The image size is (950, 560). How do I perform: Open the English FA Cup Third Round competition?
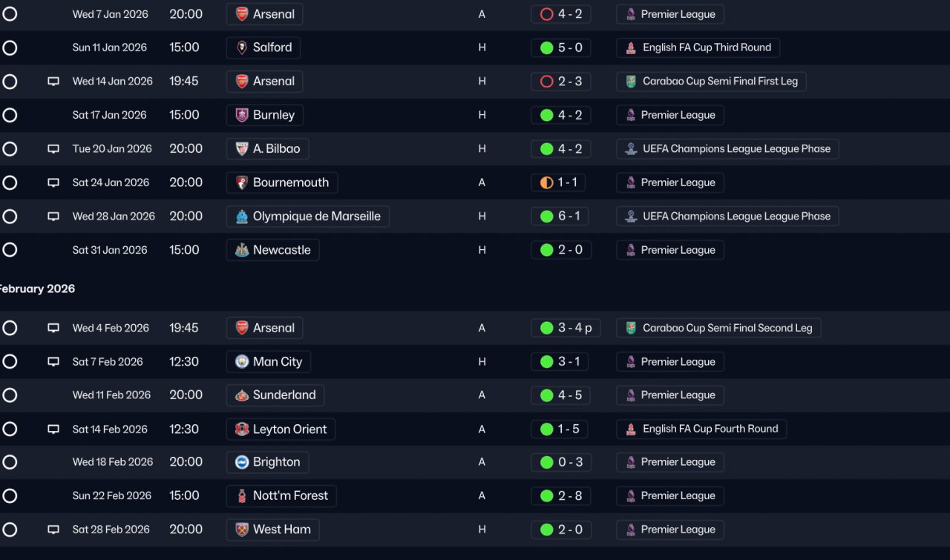(698, 47)
